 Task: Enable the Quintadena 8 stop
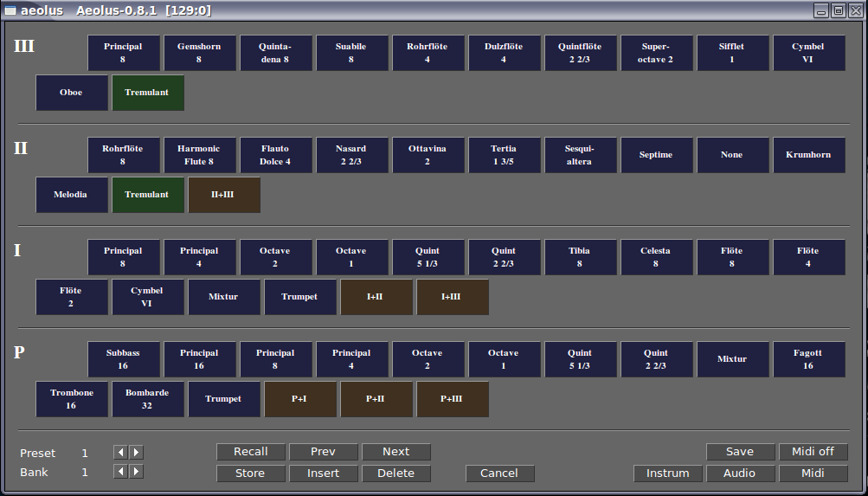coord(276,53)
